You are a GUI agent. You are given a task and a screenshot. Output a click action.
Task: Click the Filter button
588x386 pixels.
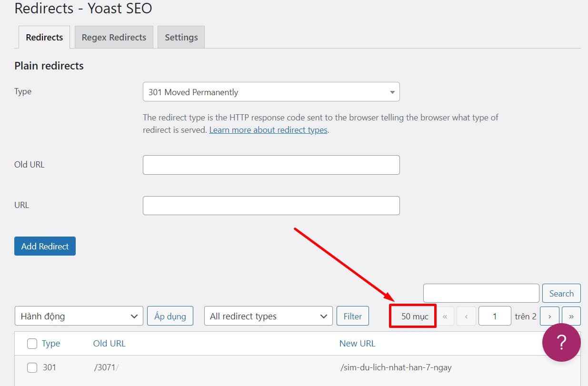pyautogui.click(x=352, y=316)
